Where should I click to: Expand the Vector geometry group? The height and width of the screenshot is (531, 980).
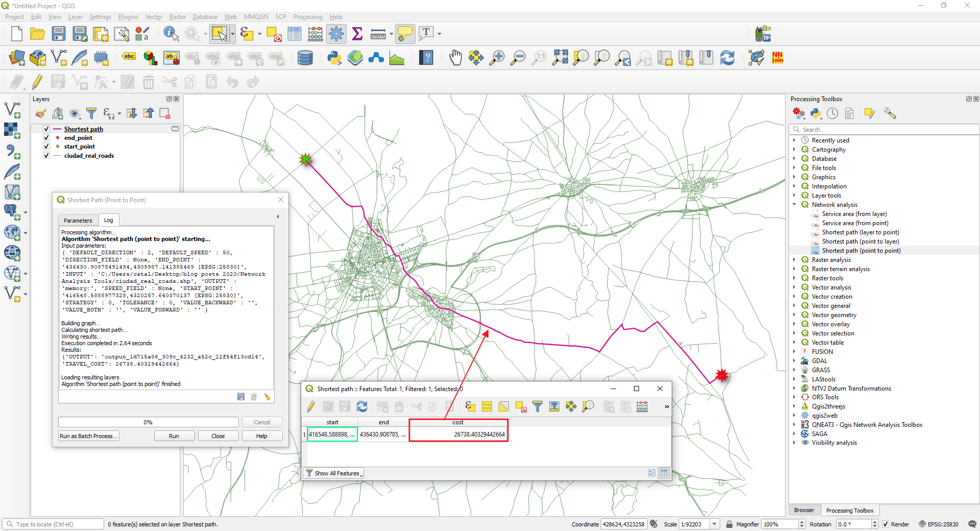794,315
